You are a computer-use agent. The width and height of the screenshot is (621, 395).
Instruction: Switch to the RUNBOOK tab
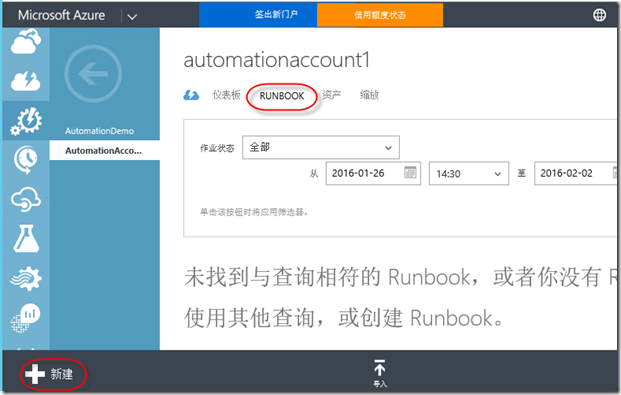coord(282,96)
